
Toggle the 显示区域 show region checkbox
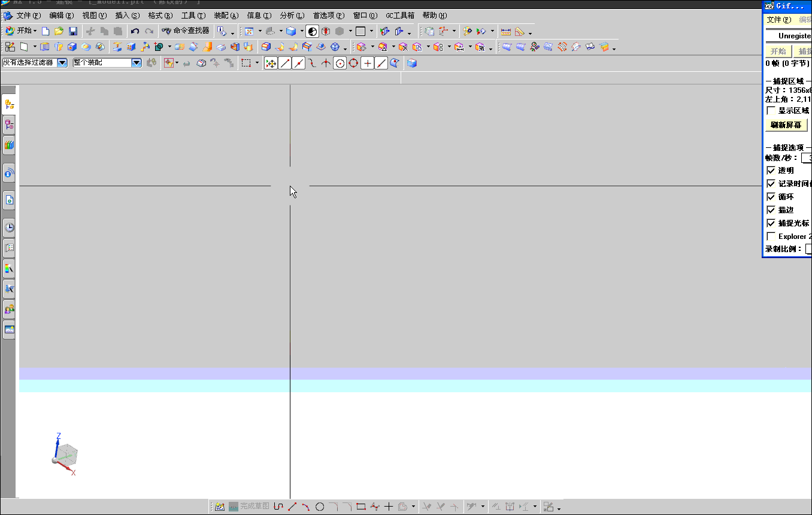[x=771, y=111]
